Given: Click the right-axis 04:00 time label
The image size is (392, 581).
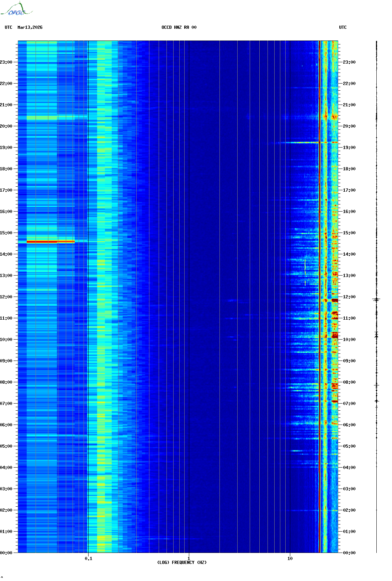Looking at the screenshot, I should (x=349, y=468).
